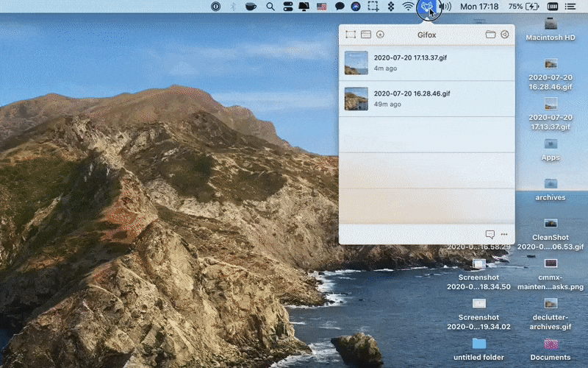Open the three-dot more menu in Gifox
The image size is (588, 368).
pyautogui.click(x=504, y=234)
